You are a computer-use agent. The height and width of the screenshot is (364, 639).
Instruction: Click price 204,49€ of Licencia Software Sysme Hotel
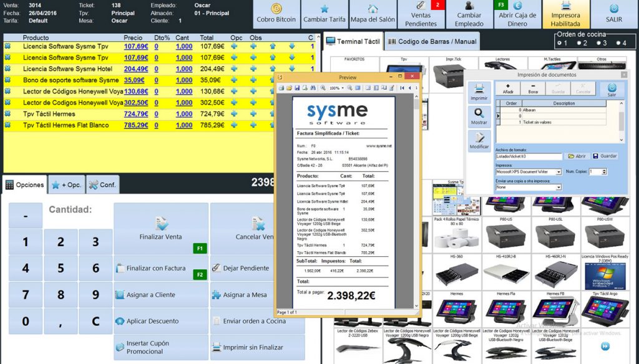pyautogui.click(x=136, y=69)
